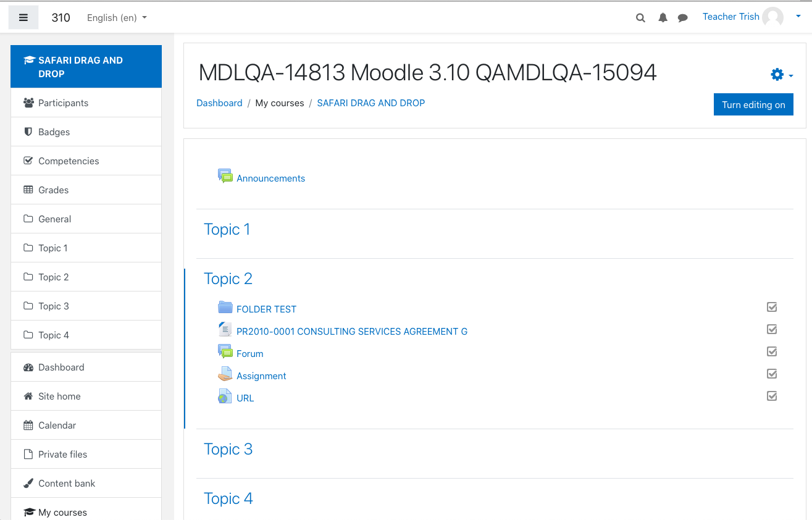812x520 pixels.
Task: Open the FOLDER TEST link
Action: [x=266, y=309]
